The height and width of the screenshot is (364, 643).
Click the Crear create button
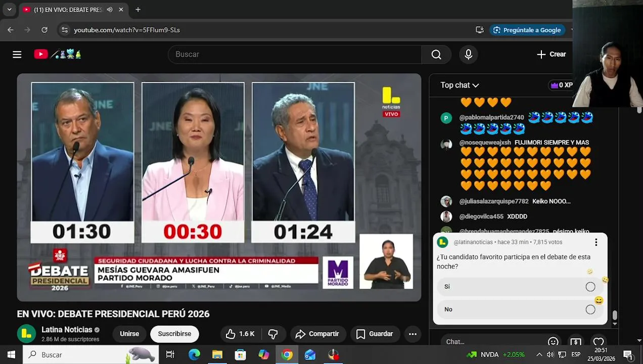tap(552, 54)
